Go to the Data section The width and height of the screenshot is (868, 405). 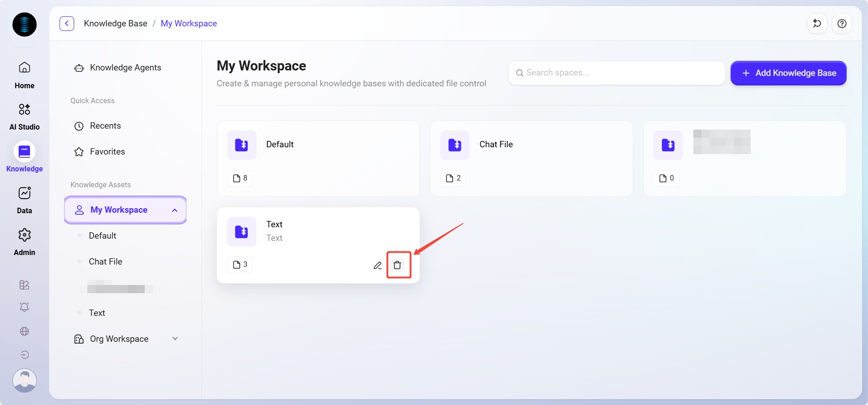click(25, 200)
